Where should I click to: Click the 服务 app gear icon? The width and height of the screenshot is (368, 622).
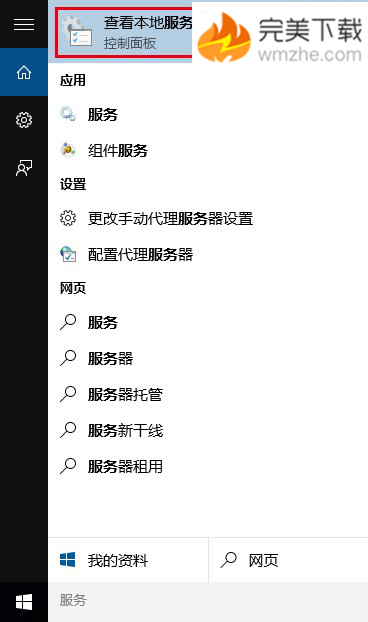point(68,114)
